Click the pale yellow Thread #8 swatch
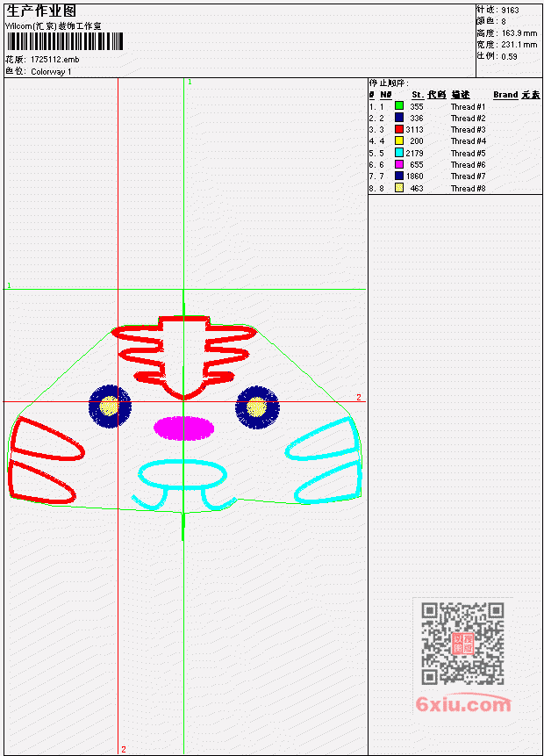 tap(399, 188)
